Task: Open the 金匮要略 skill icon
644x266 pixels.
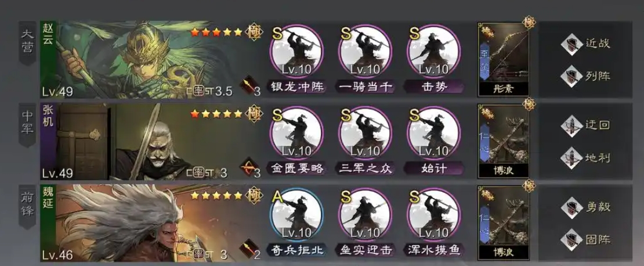Action: pyautogui.click(x=296, y=133)
